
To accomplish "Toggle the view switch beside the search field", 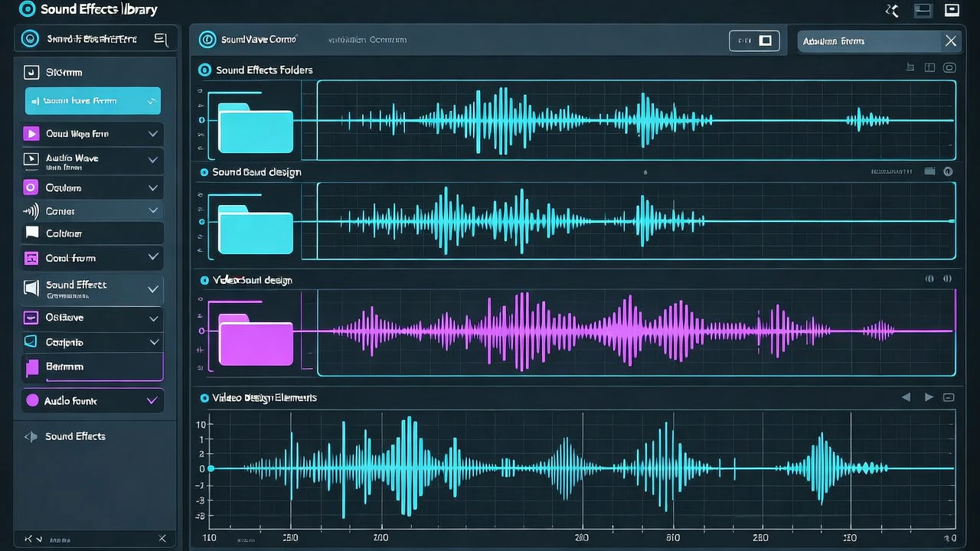I will tap(754, 41).
